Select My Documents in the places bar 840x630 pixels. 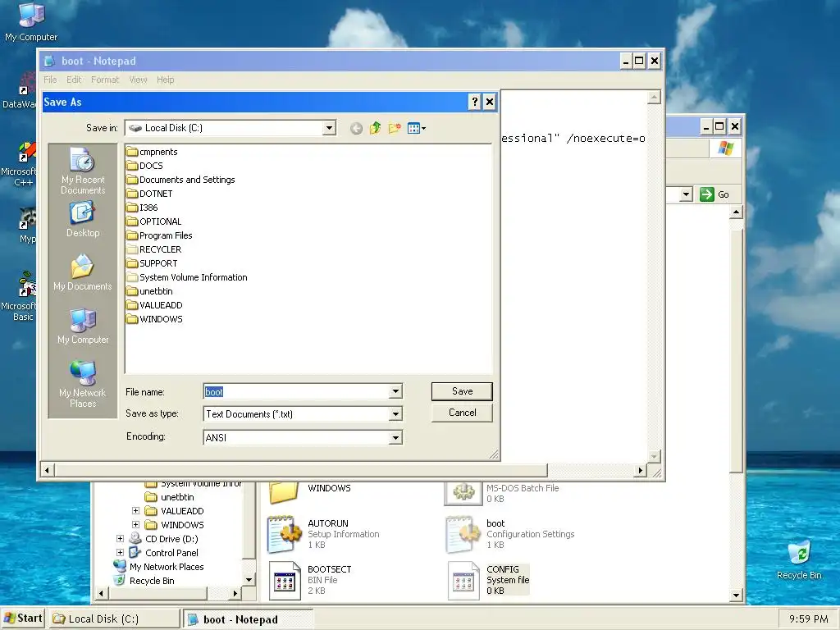(83, 272)
